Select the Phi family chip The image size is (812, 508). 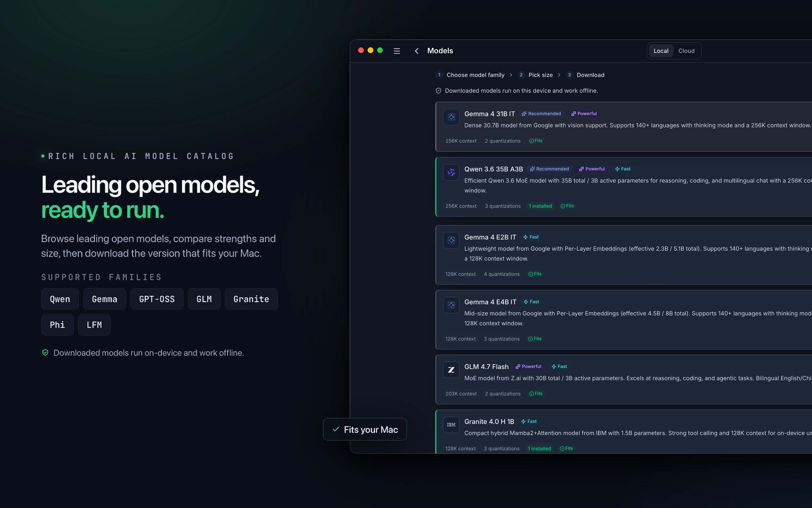tap(58, 325)
